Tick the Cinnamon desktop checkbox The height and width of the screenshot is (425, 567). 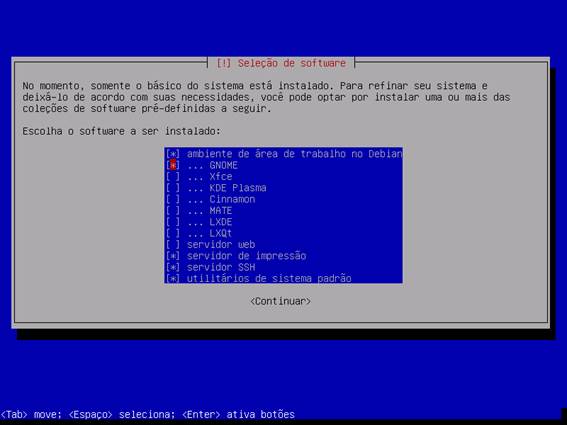pyautogui.click(x=173, y=199)
